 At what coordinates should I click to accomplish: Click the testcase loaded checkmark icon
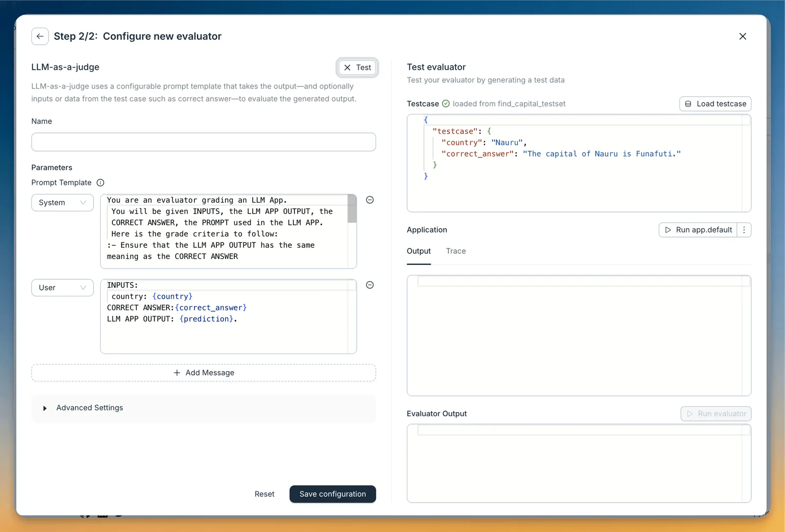(x=446, y=104)
